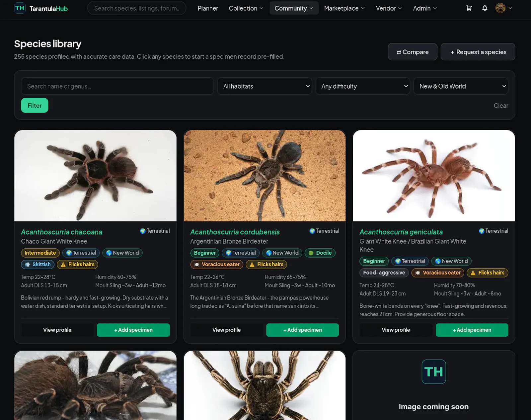The image size is (531, 420).
Task: Click the TarantulaHub TH logo
Action: pos(20,8)
